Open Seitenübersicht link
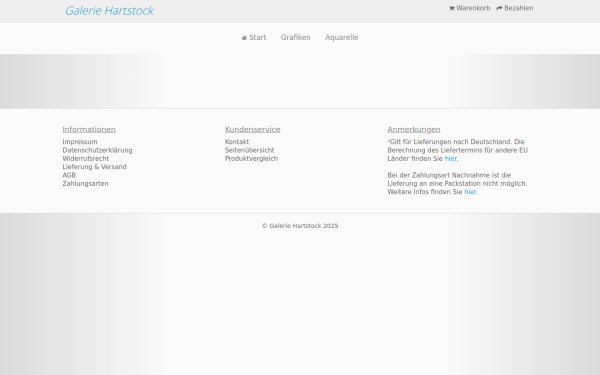This screenshot has height=375, width=600. click(x=249, y=150)
